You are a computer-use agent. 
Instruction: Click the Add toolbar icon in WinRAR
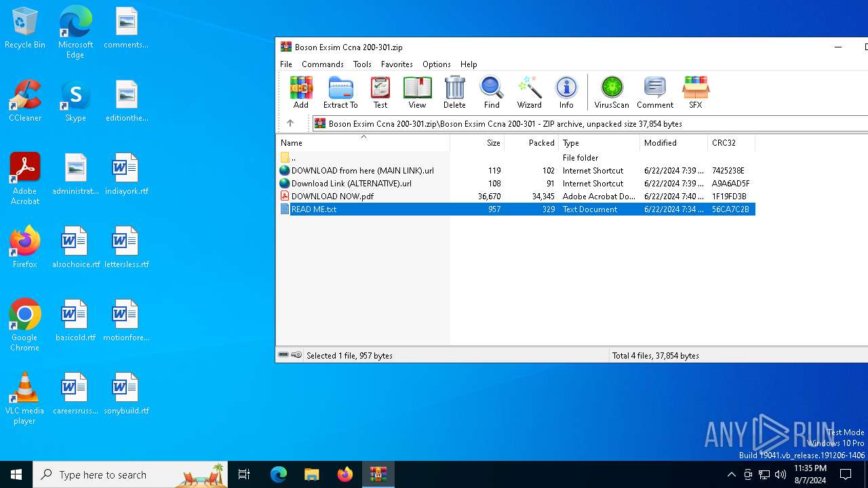301,92
